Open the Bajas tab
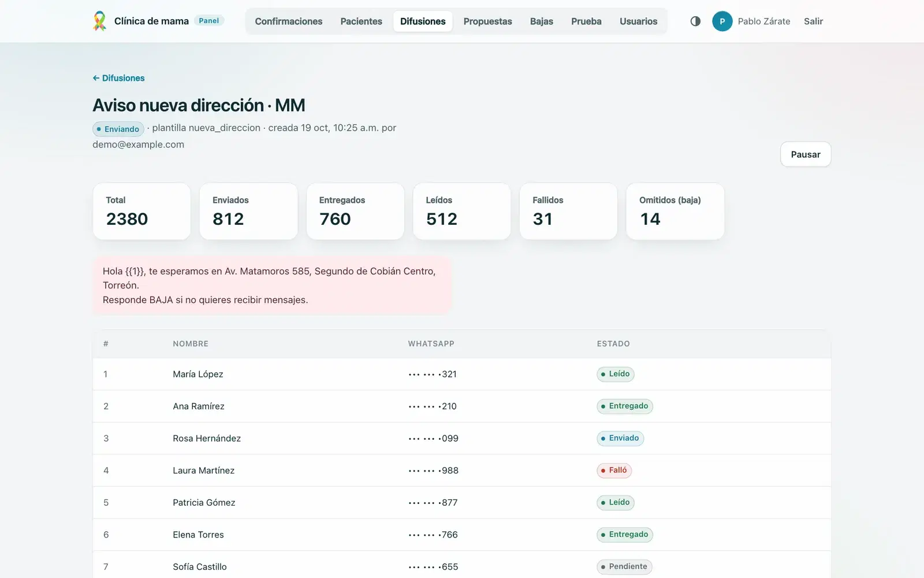The width and height of the screenshot is (924, 578). point(542,21)
